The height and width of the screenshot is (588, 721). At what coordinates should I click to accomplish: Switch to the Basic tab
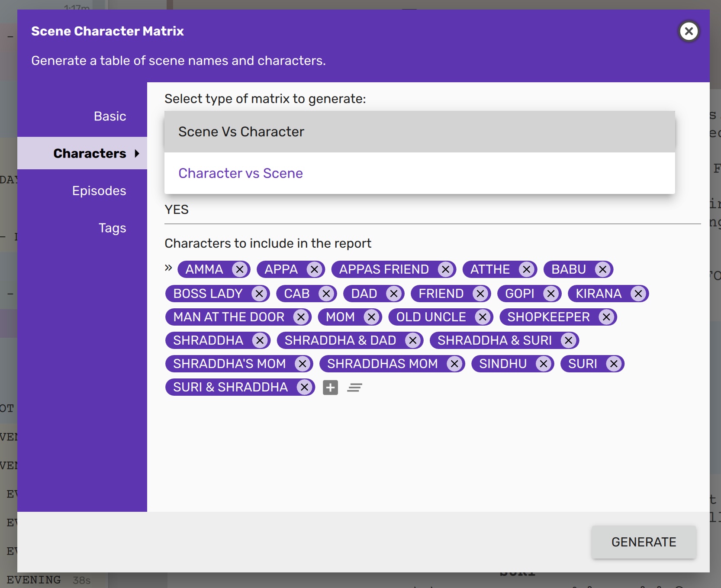click(110, 116)
